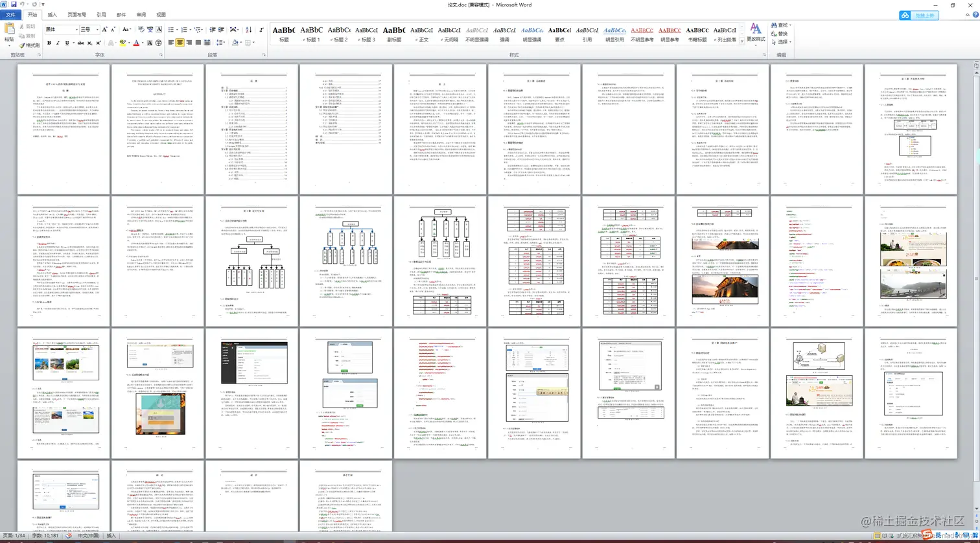Image resolution: width=980 pixels, height=543 pixels.
Task: Toggle Italic formatting
Action: click(x=58, y=43)
